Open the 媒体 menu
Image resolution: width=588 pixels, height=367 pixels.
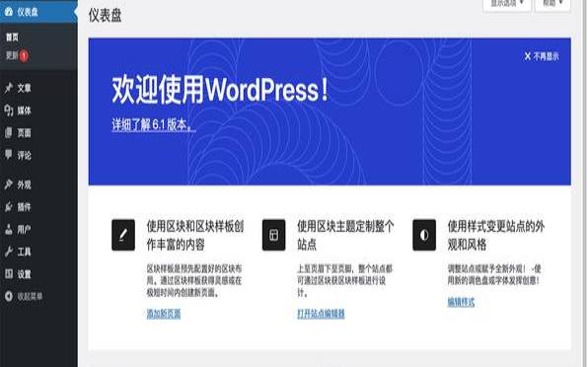tap(39, 110)
